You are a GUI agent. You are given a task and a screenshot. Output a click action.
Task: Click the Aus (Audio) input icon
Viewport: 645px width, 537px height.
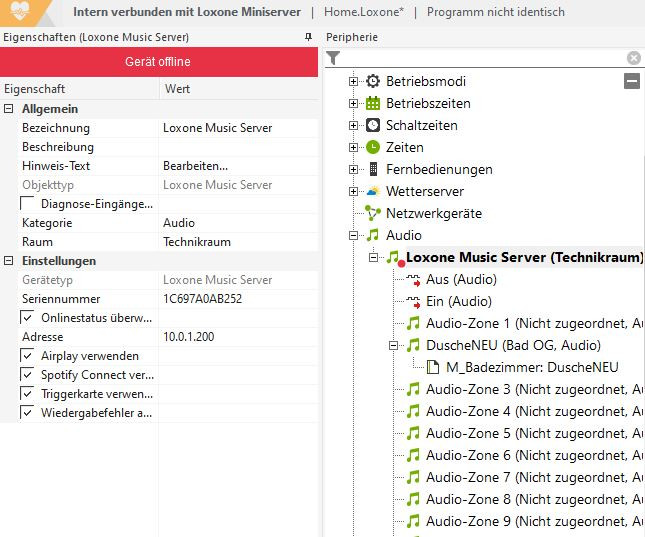(x=413, y=280)
